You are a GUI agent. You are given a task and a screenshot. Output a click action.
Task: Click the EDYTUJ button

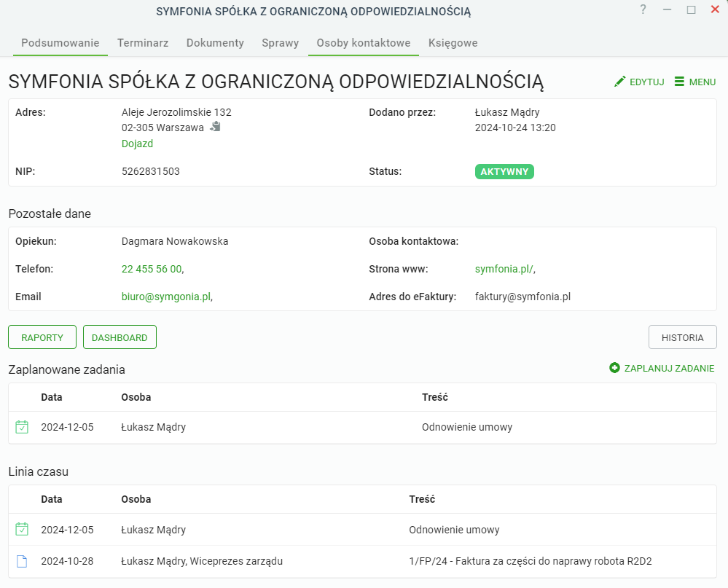point(639,82)
